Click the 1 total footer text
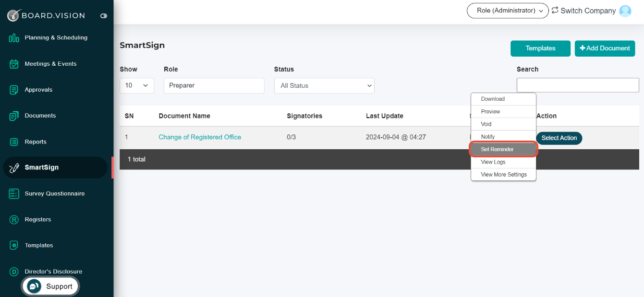The width and height of the screenshot is (644, 297). click(x=136, y=159)
